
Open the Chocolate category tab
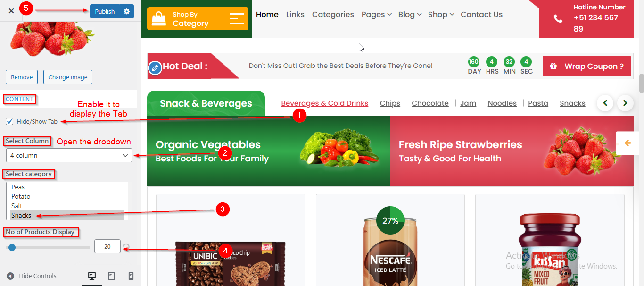point(430,103)
